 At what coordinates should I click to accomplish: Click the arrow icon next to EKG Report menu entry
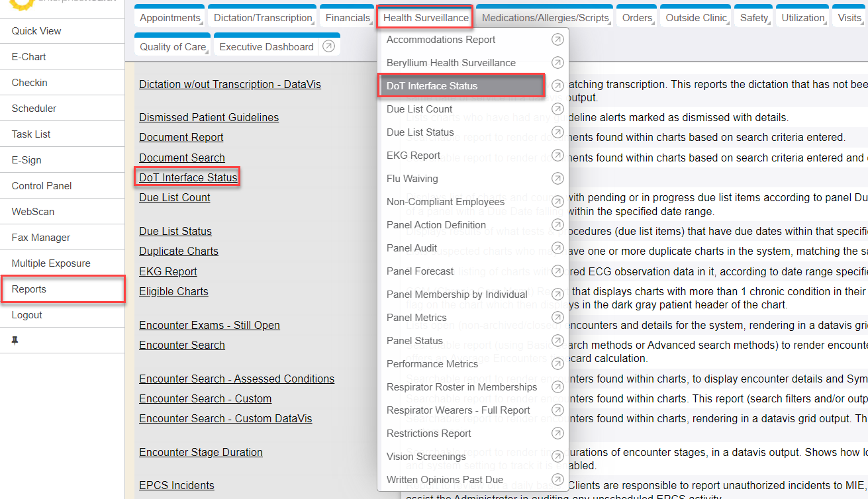coord(557,156)
